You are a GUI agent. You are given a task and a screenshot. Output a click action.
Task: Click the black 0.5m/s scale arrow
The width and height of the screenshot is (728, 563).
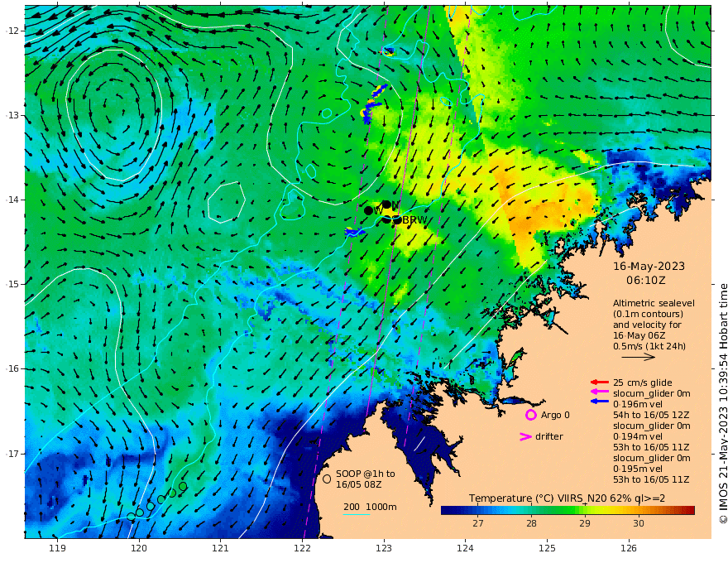(638, 357)
